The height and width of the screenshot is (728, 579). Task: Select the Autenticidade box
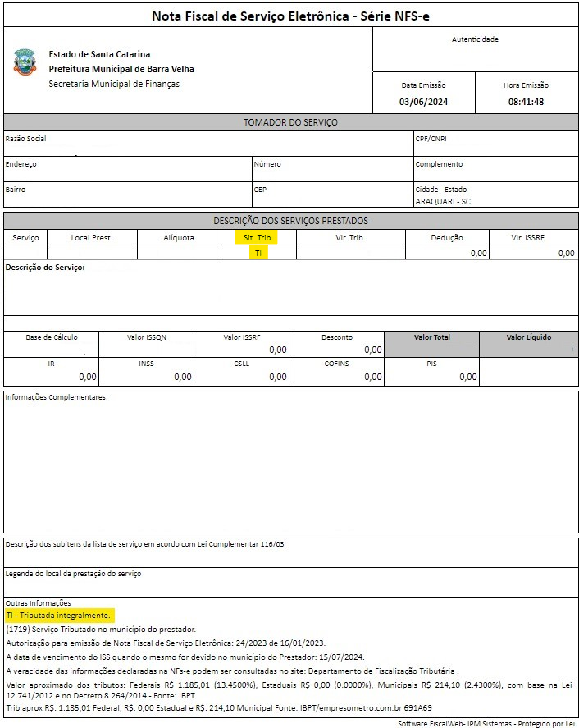[x=475, y=49]
